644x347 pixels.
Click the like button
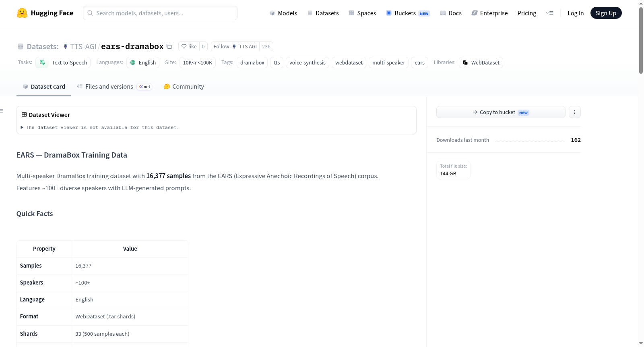click(189, 47)
